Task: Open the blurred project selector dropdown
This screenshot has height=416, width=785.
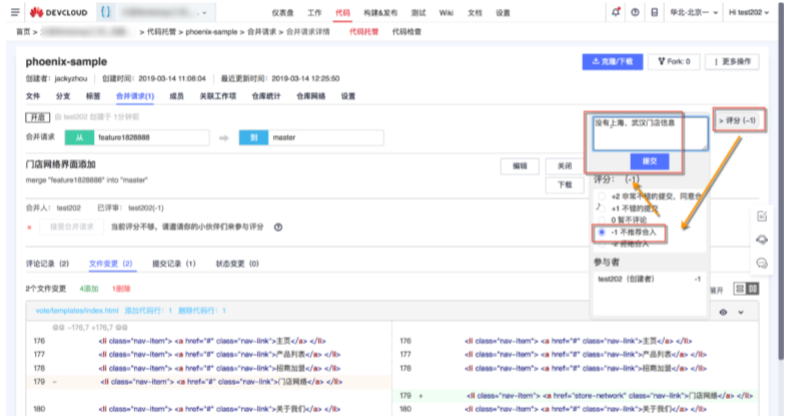Action: [x=165, y=13]
